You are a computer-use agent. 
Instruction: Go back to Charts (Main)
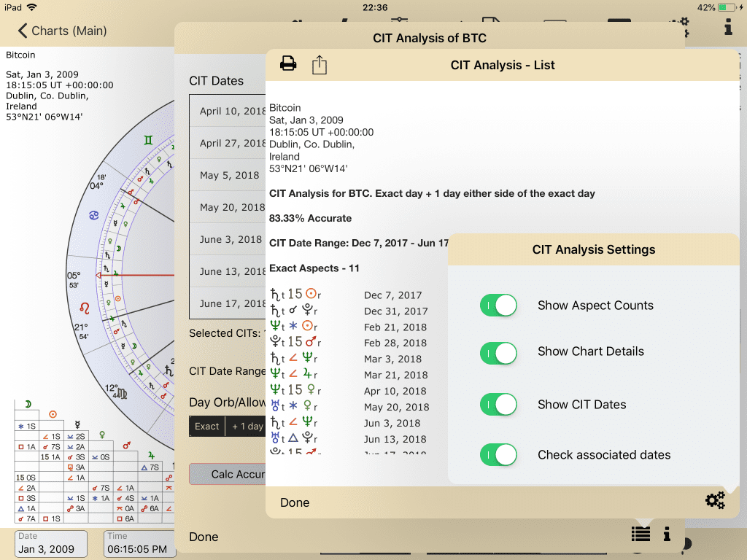click(62, 31)
